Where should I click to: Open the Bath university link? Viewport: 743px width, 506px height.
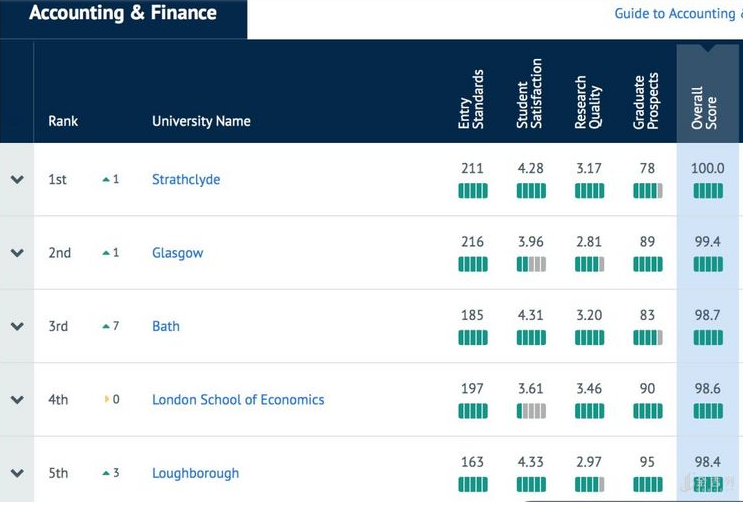click(166, 326)
